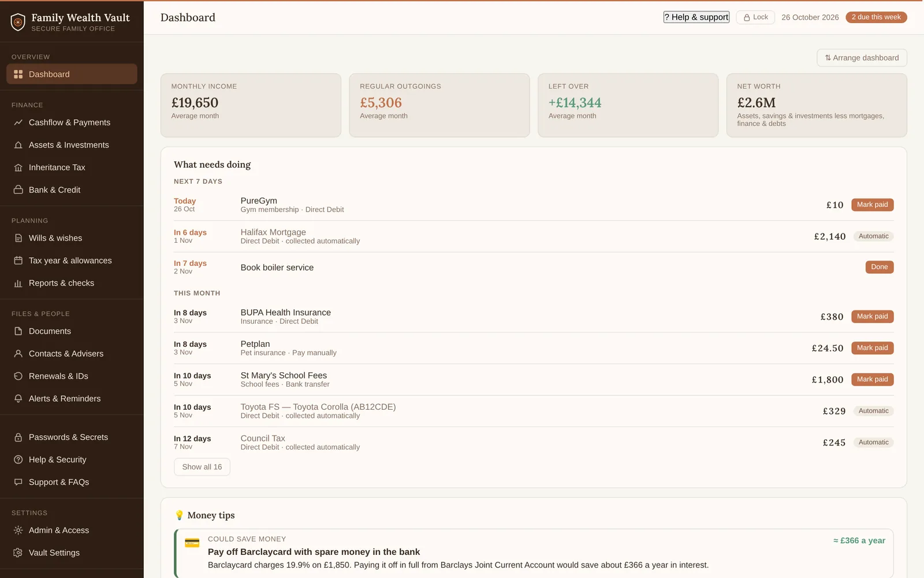This screenshot has height=578, width=924.
Task: Go to Inheritance Tax page
Action: 72,168
